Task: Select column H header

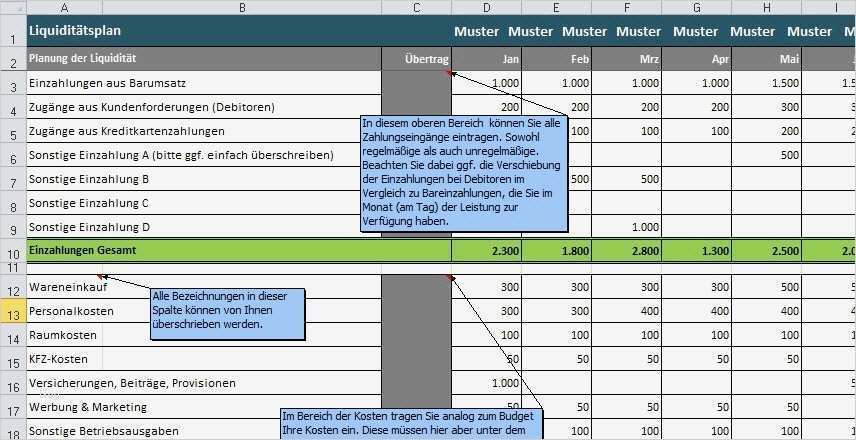Action: 766,7
